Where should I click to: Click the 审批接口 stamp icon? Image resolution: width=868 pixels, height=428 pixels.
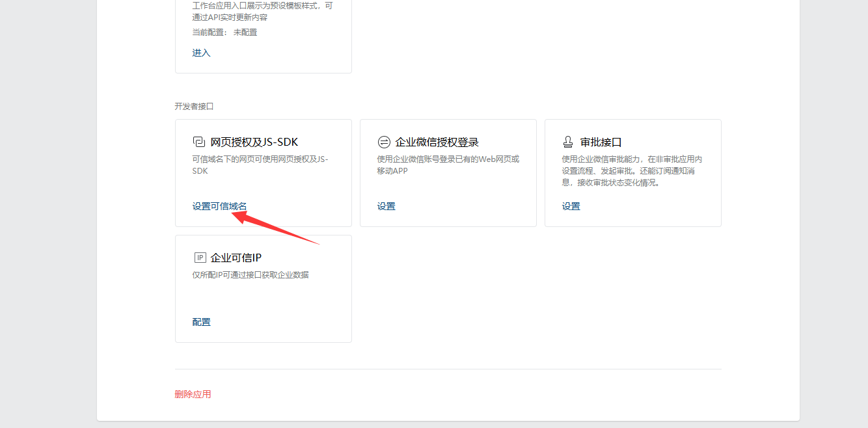pyautogui.click(x=568, y=142)
